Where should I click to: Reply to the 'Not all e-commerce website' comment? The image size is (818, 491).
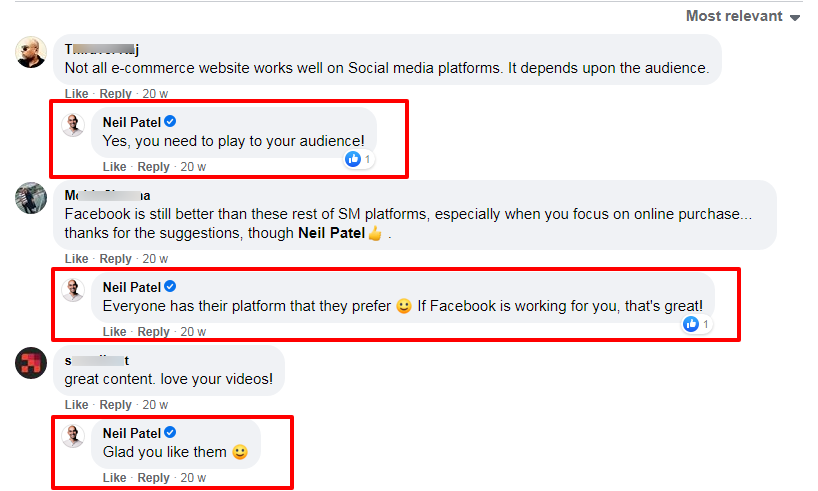116,93
